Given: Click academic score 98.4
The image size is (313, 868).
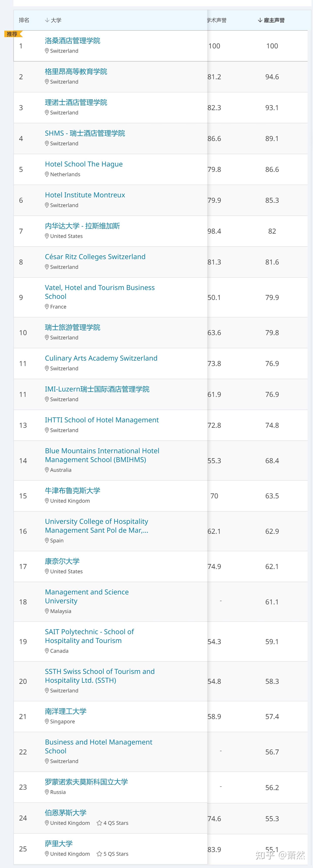Looking at the screenshot, I should point(214,231).
